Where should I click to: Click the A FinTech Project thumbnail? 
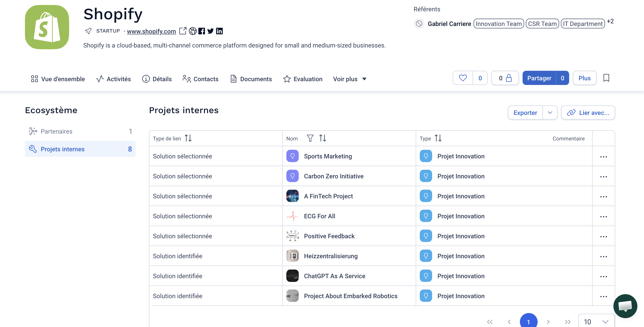(x=293, y=196)
